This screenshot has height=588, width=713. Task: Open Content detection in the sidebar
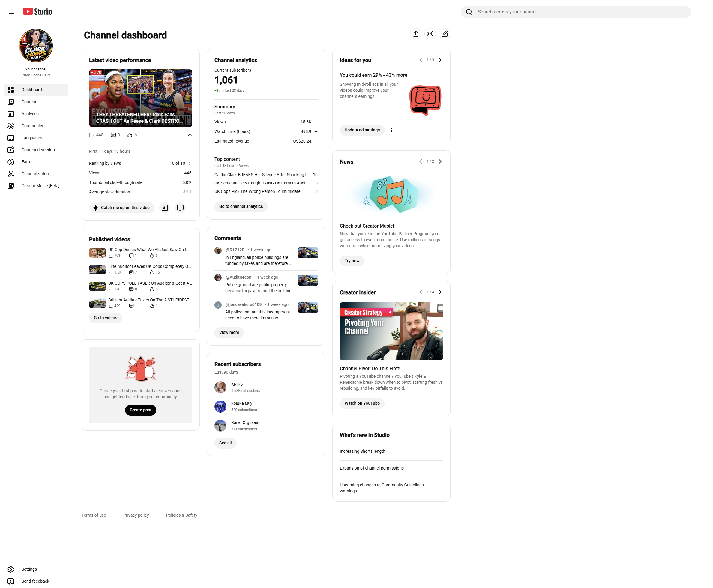click(x=36, y=150)
